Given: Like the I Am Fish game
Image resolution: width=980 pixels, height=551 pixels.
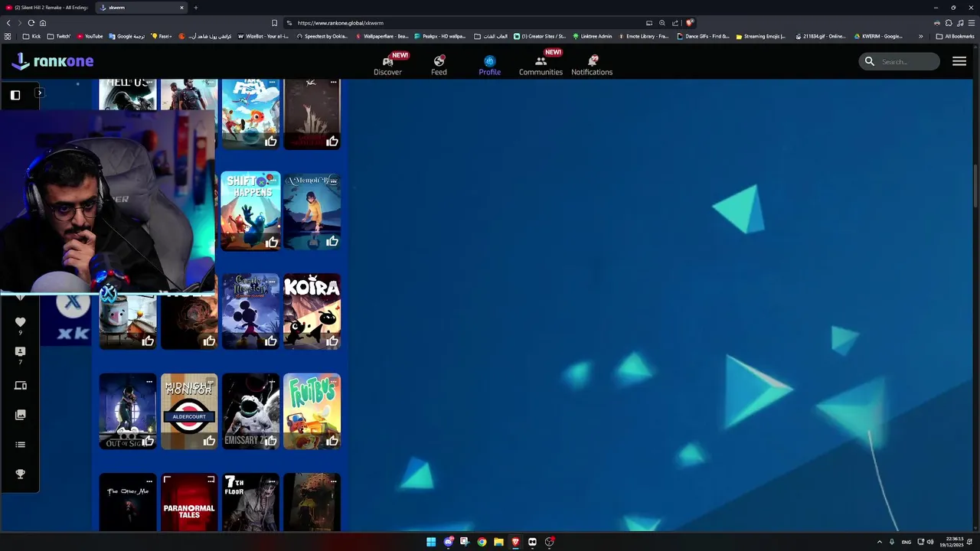Looking at the screenshot, I should 271,142.
